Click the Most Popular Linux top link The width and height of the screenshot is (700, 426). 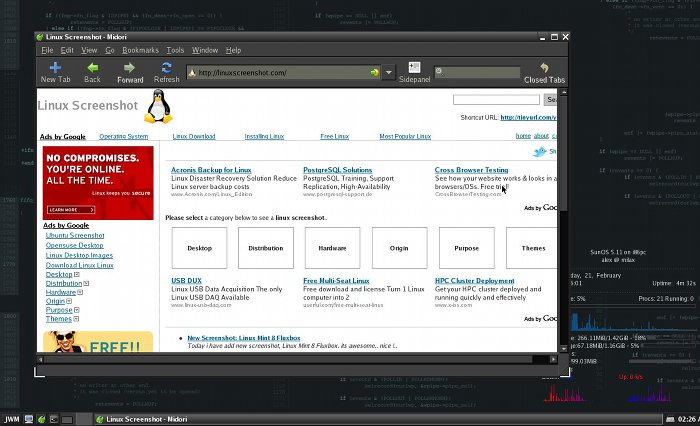[405, 136]
